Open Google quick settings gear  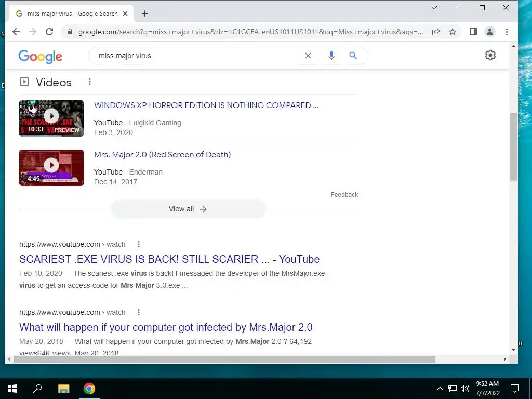490,55
